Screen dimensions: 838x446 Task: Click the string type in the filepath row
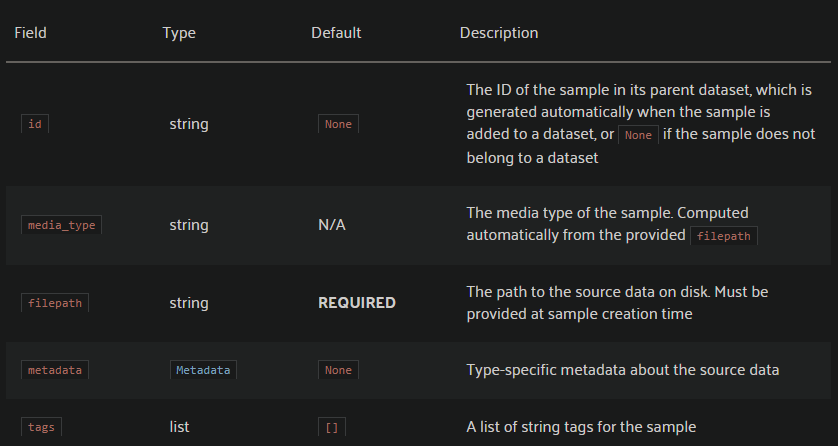click(189, 303)
